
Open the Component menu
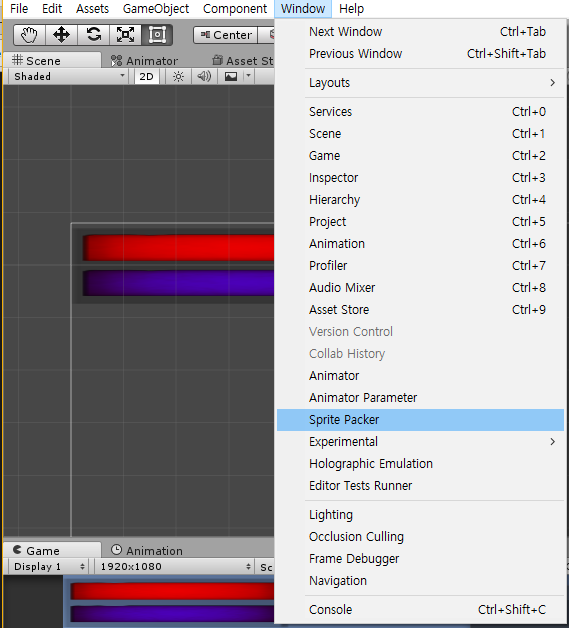[x=235, y=8]
